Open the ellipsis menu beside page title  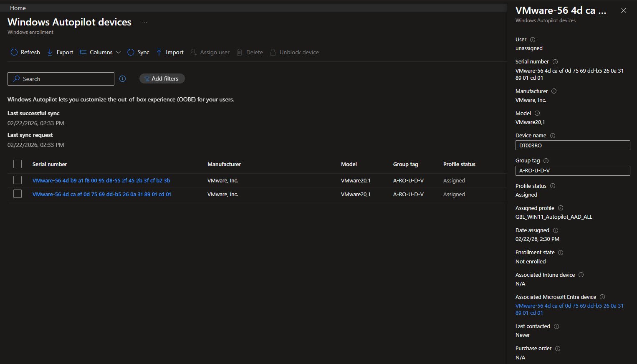pyautogui.click(x=144, y=22)
